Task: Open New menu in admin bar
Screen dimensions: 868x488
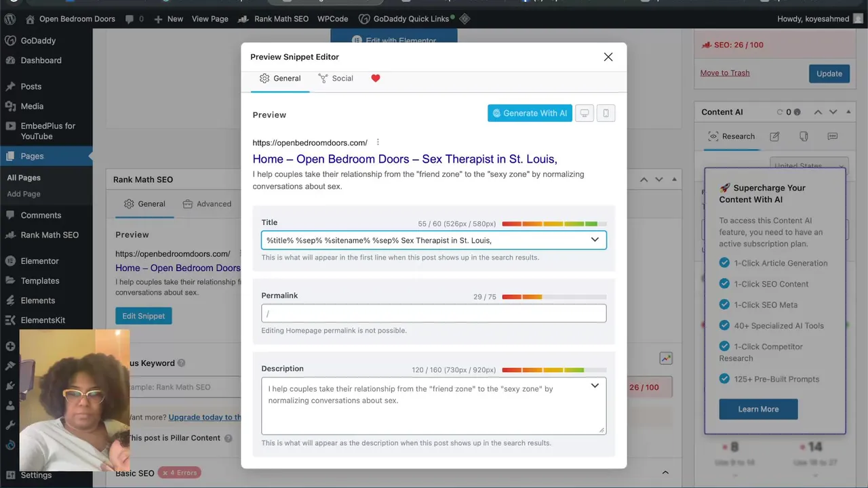Action: [x=168, y=19]
